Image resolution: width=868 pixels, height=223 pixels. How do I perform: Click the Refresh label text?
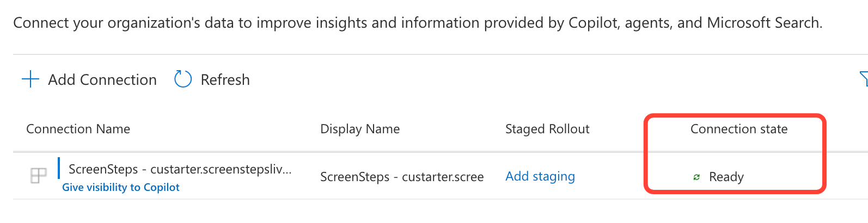(x=225, y=80)
